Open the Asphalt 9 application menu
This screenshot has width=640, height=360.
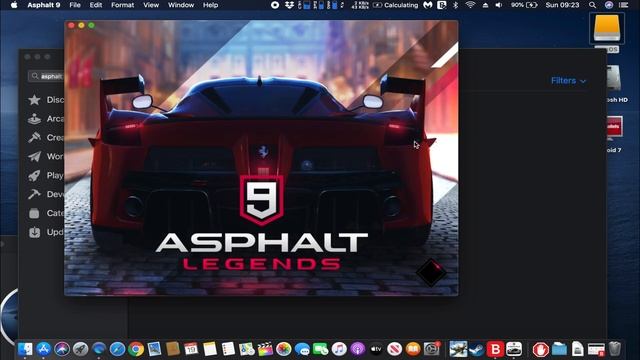(x=44, y=5)
